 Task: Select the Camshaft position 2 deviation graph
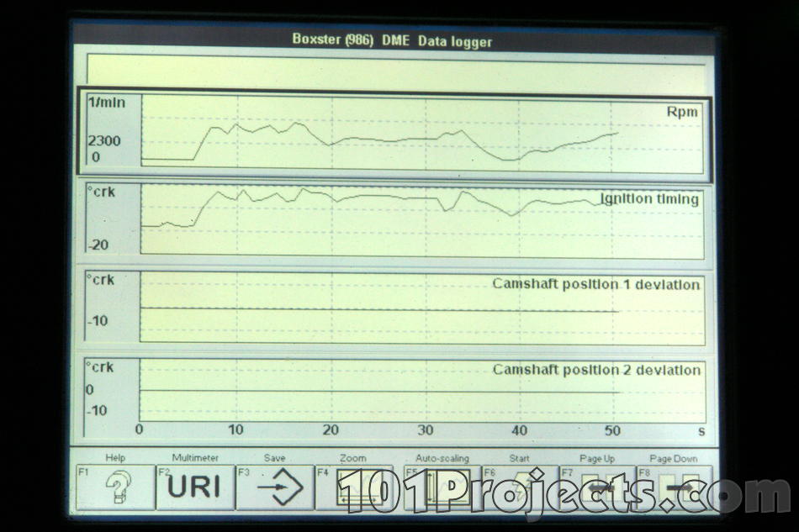[x=395, y=391]
